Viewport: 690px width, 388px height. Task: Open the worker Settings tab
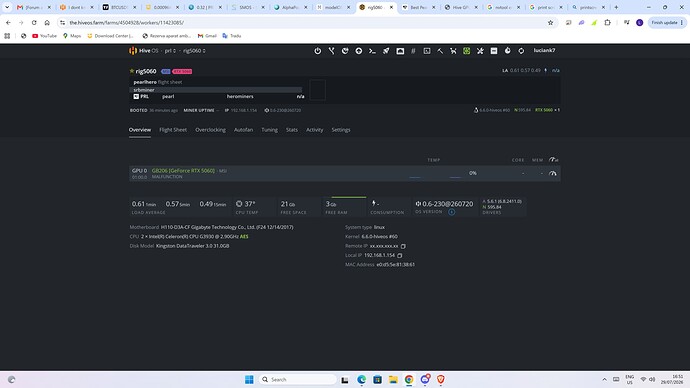pyautogui.click(x=341, y=130)
